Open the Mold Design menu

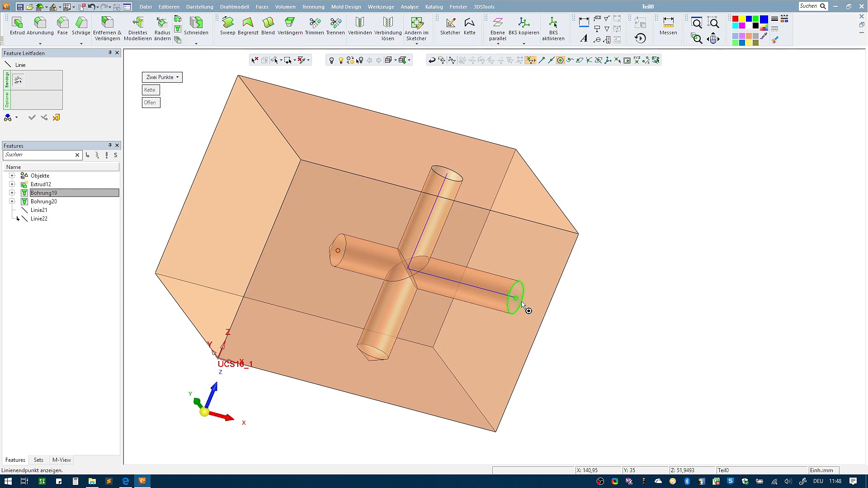[x=346, y=7]
